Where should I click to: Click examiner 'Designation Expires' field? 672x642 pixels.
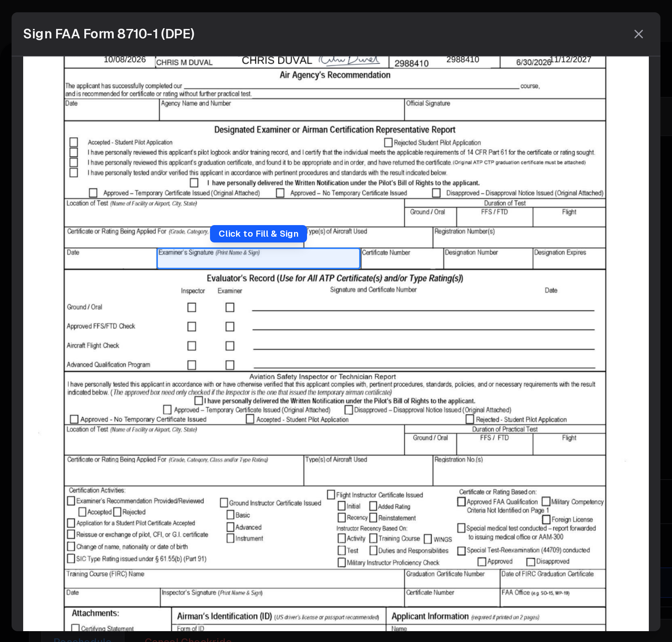click(x=569, y=258)
